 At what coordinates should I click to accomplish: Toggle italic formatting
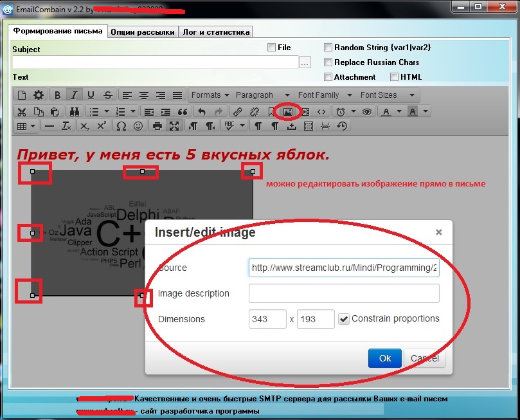(x=74, y=95)
